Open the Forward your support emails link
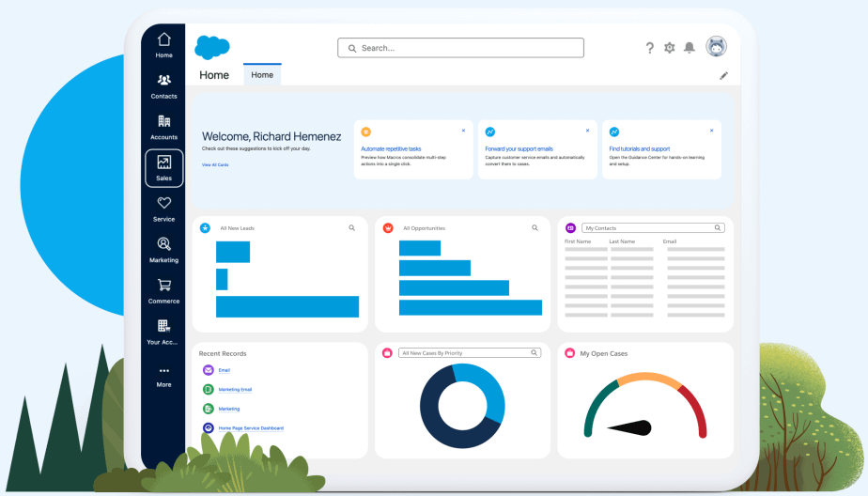Screen dimensions: 868x496 (519, 149)
